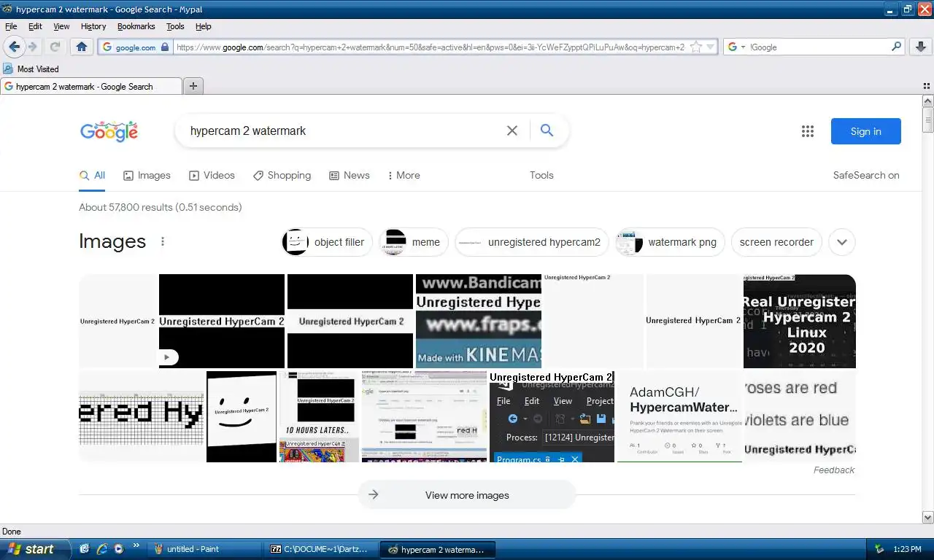
Task: Open the File menu
Action: (11, 26)
